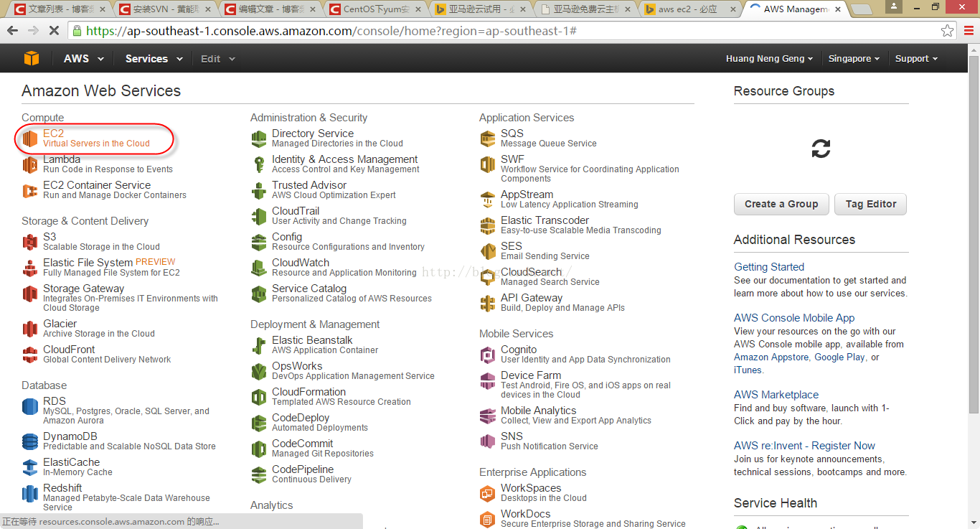Switch to the 亚马逊云试用 browser tab
Image resolution: width=980 pixels, height=529 pixels.
click(481, 9)
